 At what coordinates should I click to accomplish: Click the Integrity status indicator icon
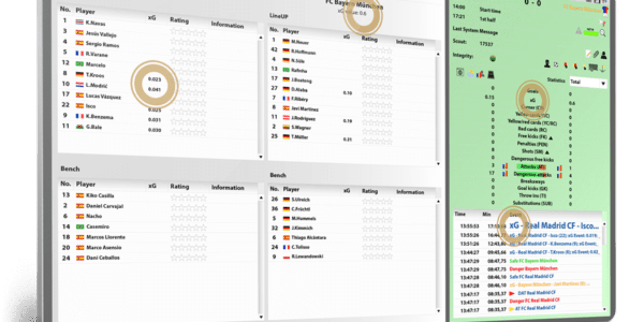pos(493,59)
